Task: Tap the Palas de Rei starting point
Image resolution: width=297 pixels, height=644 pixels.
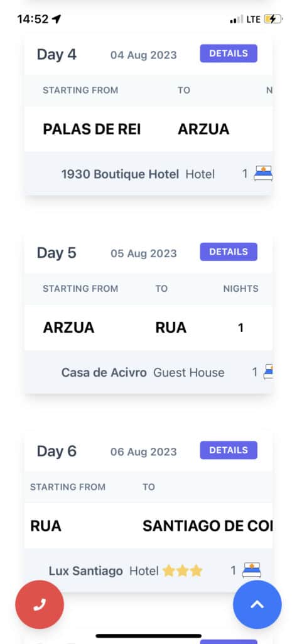Action: (92, 130)
